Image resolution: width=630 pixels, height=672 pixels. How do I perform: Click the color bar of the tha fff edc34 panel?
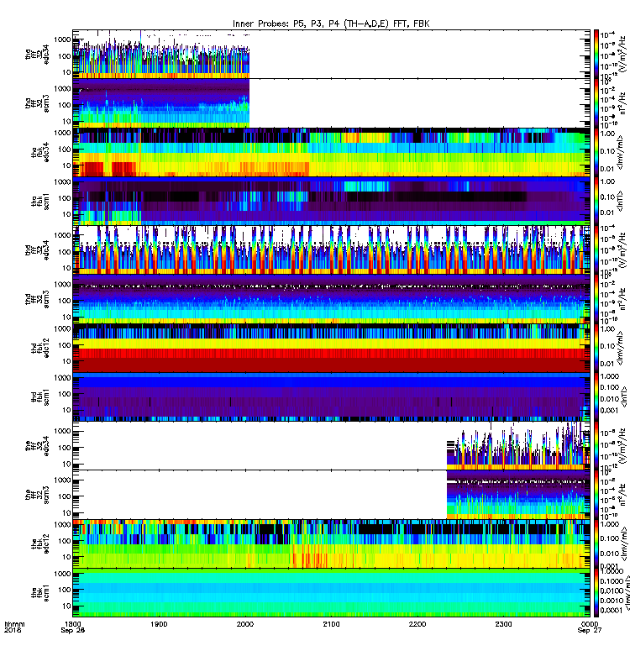(x=596, y=54)
